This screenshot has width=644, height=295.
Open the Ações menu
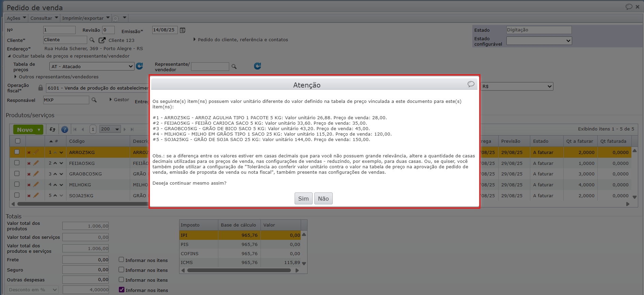coord(16,18)
